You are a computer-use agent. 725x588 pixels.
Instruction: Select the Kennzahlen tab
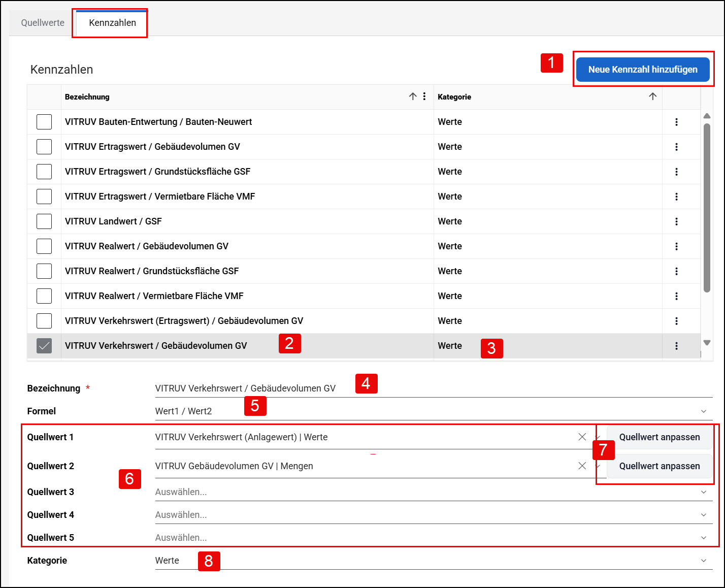(x=112, y=23)
